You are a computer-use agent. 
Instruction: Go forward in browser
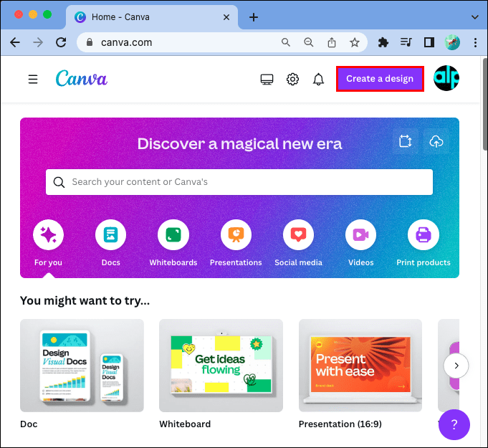tap(38, 42)
